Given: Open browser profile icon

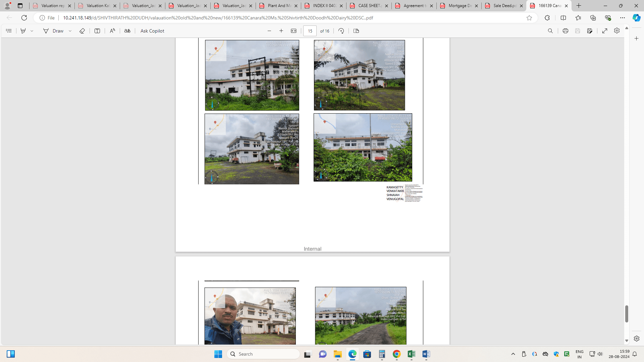Looking at the screenshot, I should [7, 6].
